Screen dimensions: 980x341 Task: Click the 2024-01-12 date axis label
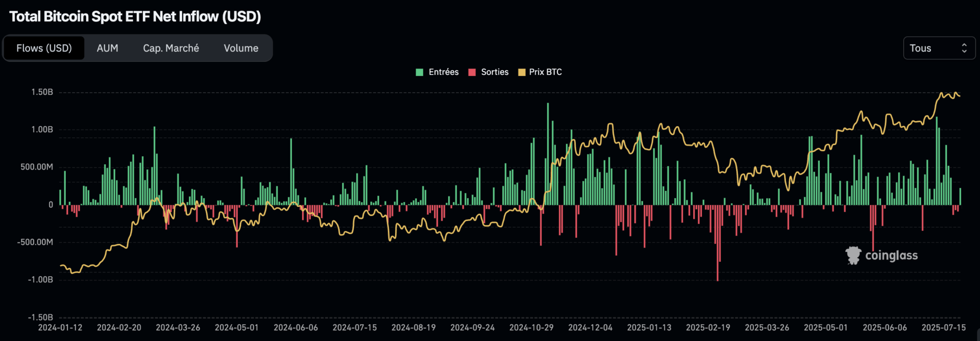click(x=60, y=327)
